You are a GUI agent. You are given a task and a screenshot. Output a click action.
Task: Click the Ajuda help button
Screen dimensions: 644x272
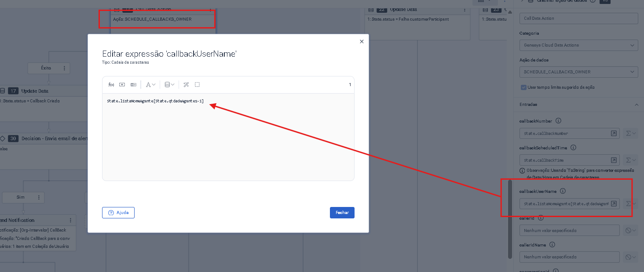(x=118, y=213)
